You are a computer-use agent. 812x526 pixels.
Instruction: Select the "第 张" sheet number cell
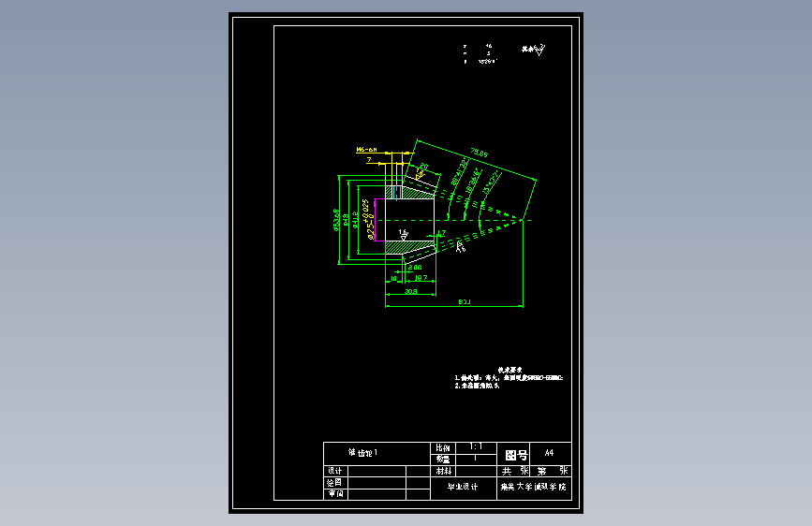pyautogui.click(x=552, y=471)
